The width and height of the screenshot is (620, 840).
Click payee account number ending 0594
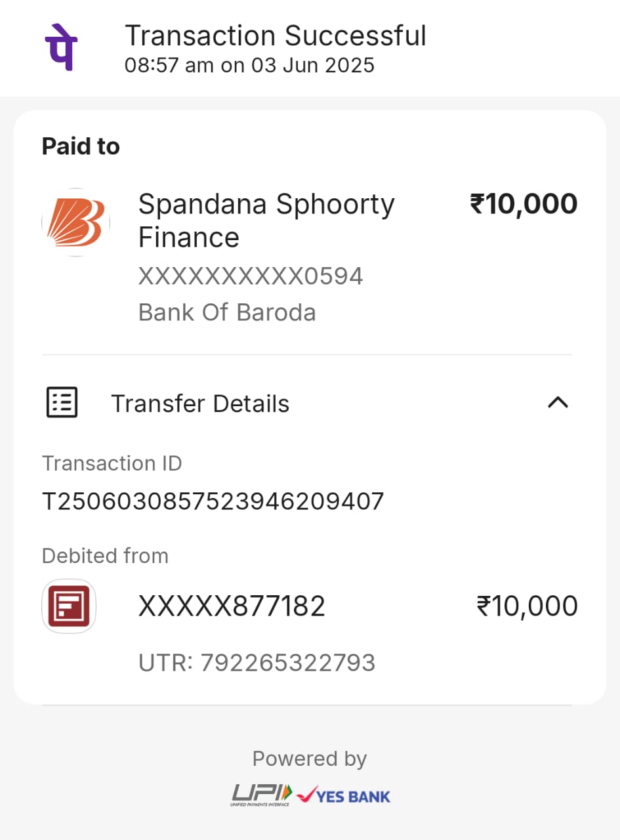pyautogui.click(x=250, y=276)
